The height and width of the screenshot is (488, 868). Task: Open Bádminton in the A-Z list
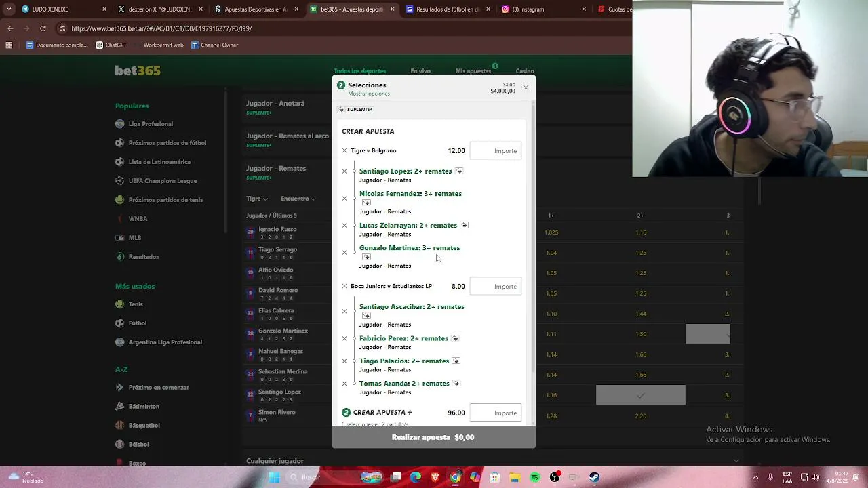(x=144, y=407)
